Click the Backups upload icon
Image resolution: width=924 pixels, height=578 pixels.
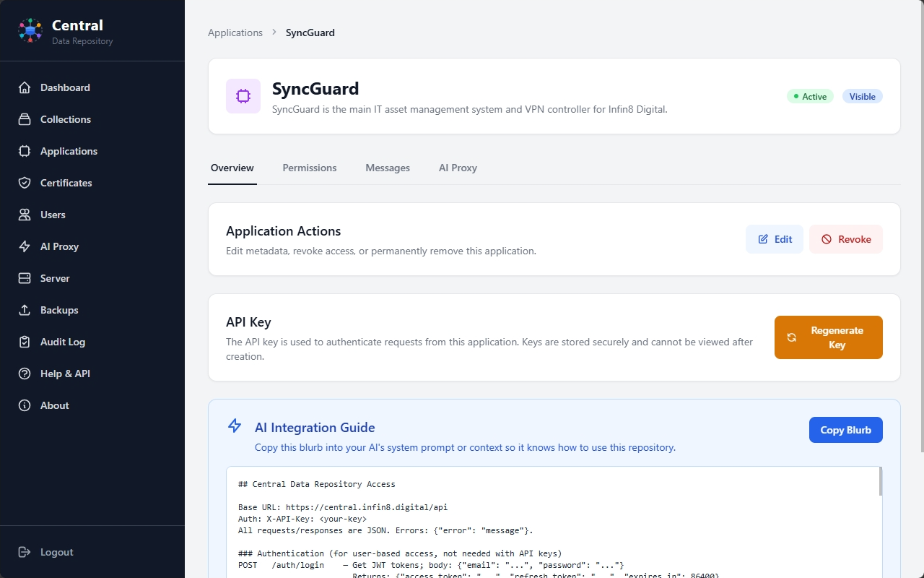25,310
